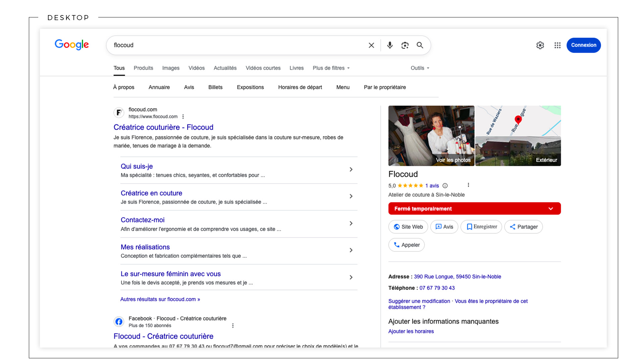Switch to the Produits tab
Image resolution: width=644 pixels, height=362 pixels.
pos(144,68)
